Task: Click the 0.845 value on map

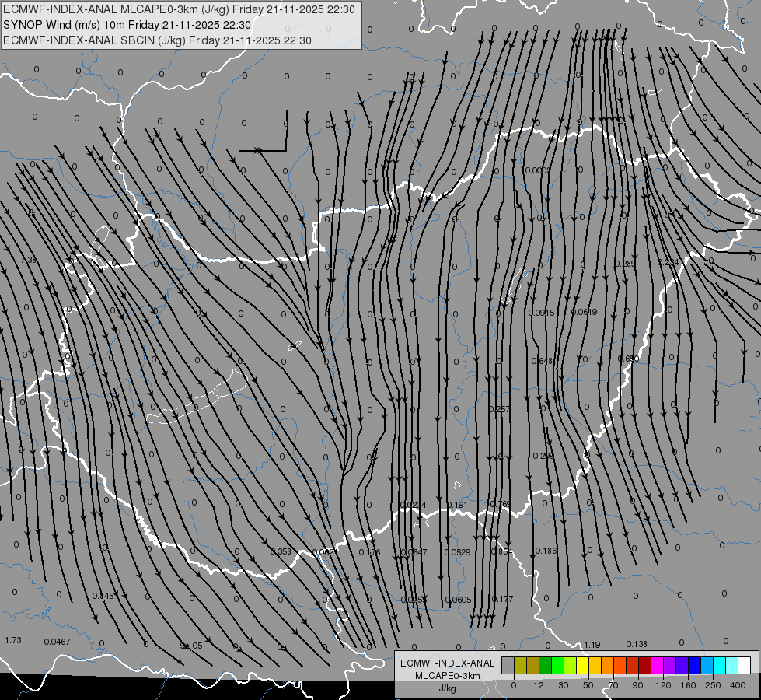Action: pyautogui.click(x=103, y=596)
